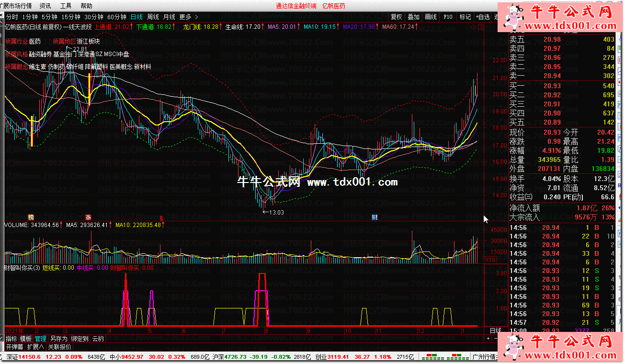This screenshot has width=625, height=364.
Task: Click the 指标 tab
Action: (x=11, y=339)
